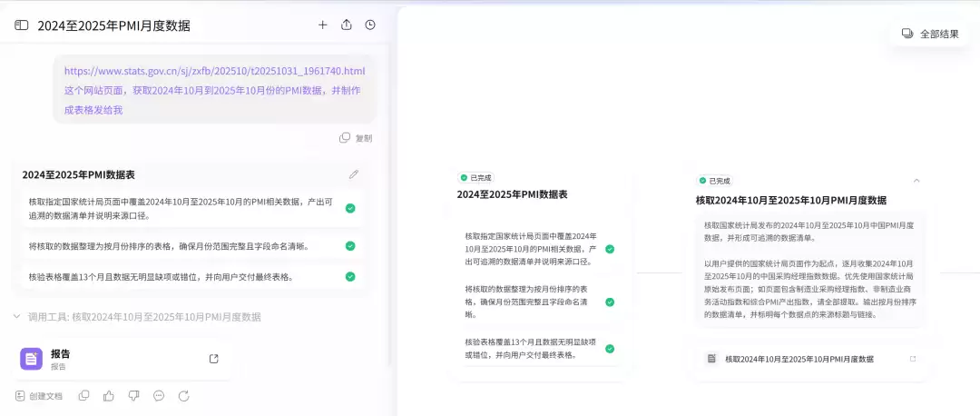Click the share upload icon
The width and height of the screenshot is (980, 416).
(x=347, y=25)
